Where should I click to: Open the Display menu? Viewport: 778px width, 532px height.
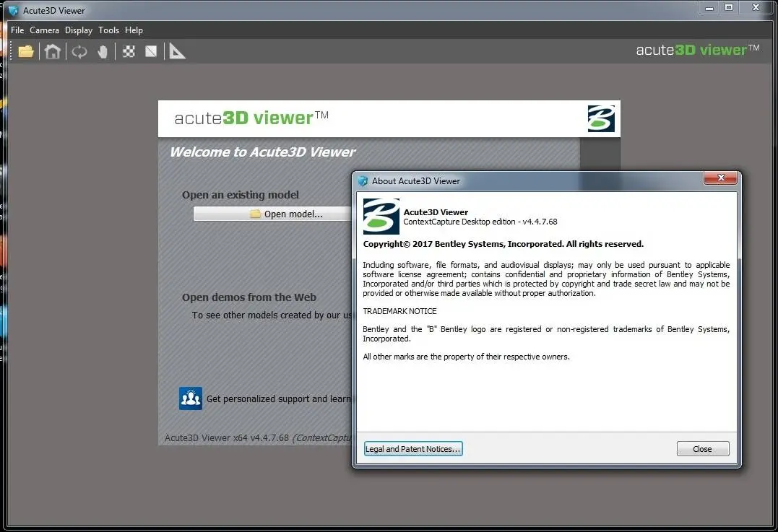point(79,30)
